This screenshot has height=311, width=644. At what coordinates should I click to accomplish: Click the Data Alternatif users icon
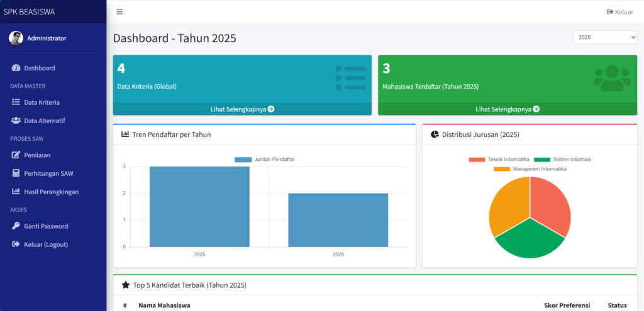point(16,121)
